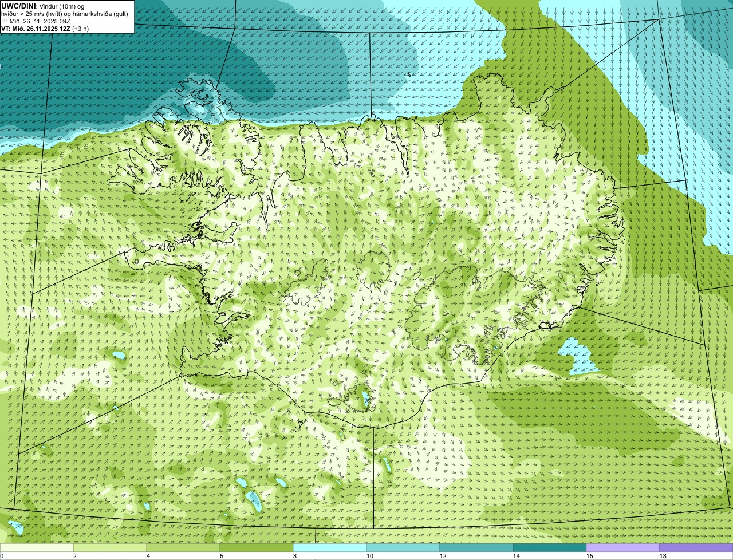Click the initial time "IT: Mið. 26. 11. 2025 09Z"
The height and width of the screenshot is (560, 733).
click(36, 21)
